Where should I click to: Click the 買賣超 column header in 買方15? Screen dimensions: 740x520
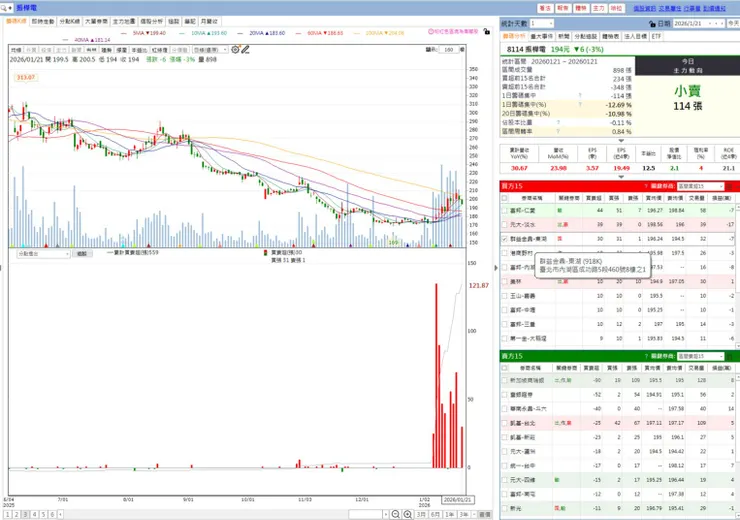coord(593,198)
